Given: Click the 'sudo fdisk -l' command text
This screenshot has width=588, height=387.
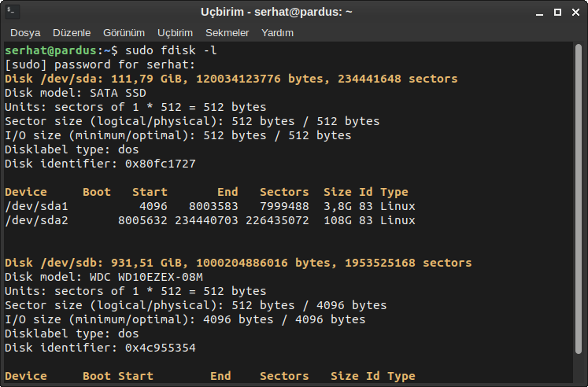Looking at the screenshot, I should coord(171,50).
